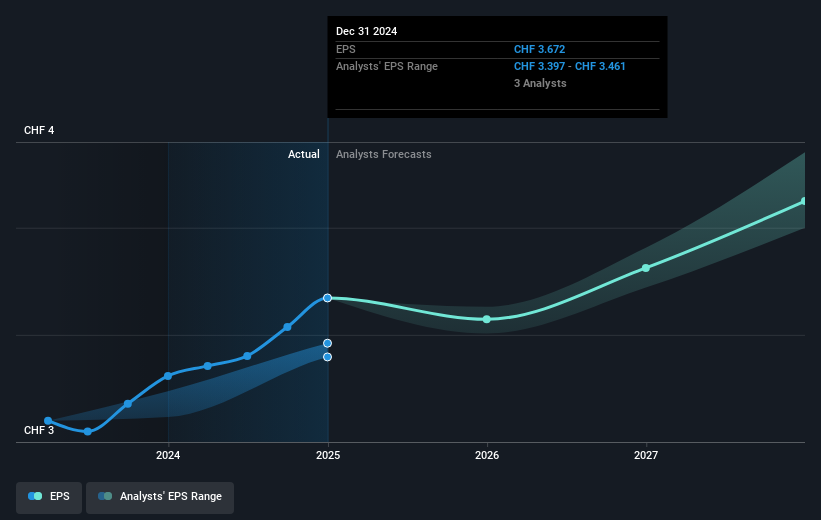This screenshot has width=821, height=520.
Task: Click the EPS point in mid-2024
Action: tap(247, 356)
